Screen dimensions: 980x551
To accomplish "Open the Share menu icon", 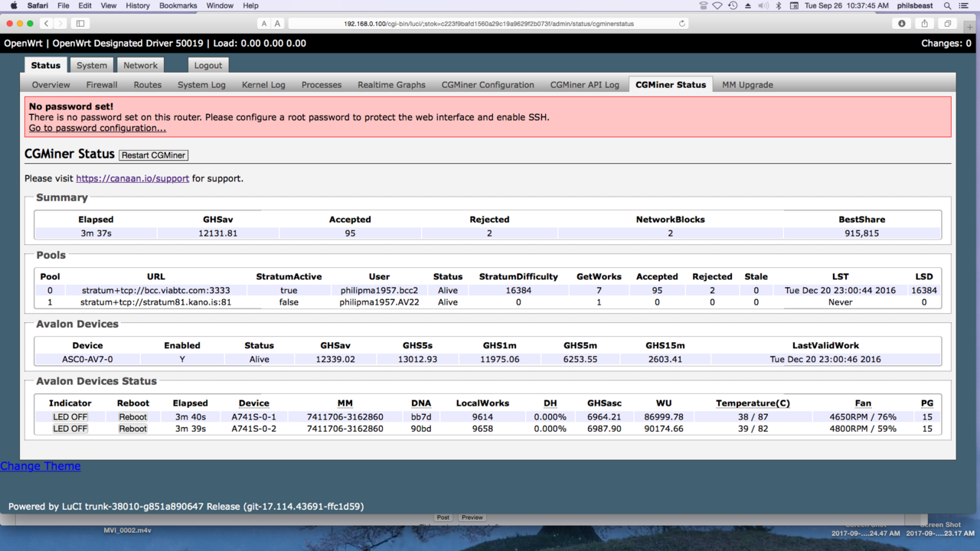I will [x=925, y=24].
